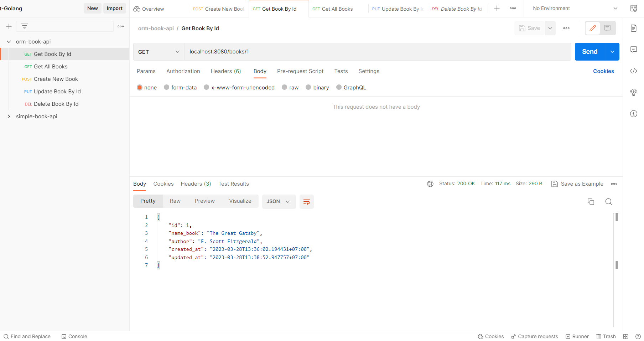
Task: Open the Save options dropdown arrow
Action: point(550,28)
